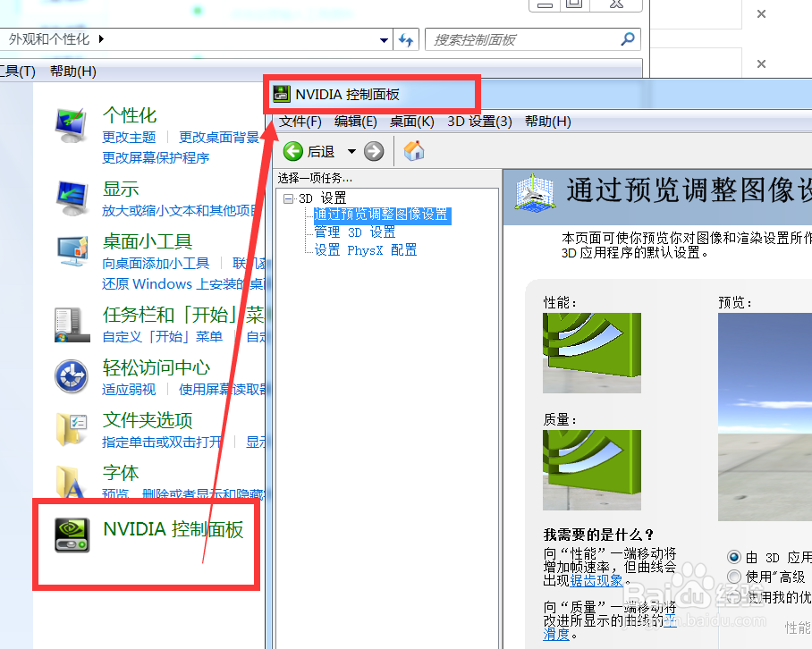
Task: Open the 显示 heading link
Action: click(121, 189)
